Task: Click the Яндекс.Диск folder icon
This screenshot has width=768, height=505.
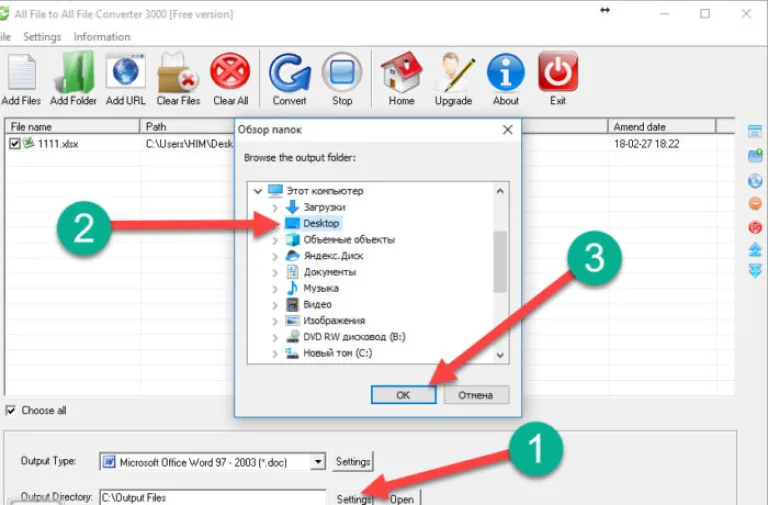Action: pyautogui.click(x=292, y=255)
